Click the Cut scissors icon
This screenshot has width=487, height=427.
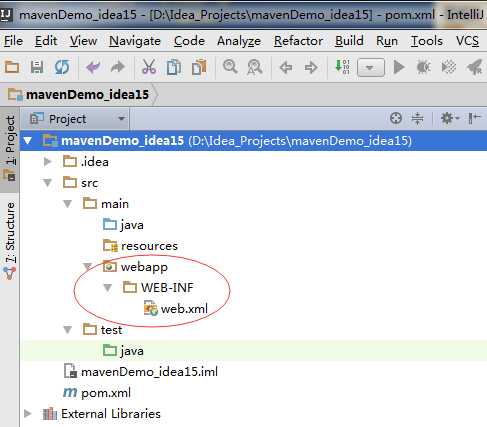(149, 67)
